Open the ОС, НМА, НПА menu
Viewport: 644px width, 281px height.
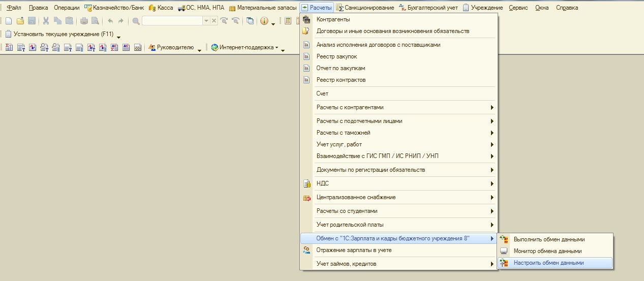click(201, 8)
